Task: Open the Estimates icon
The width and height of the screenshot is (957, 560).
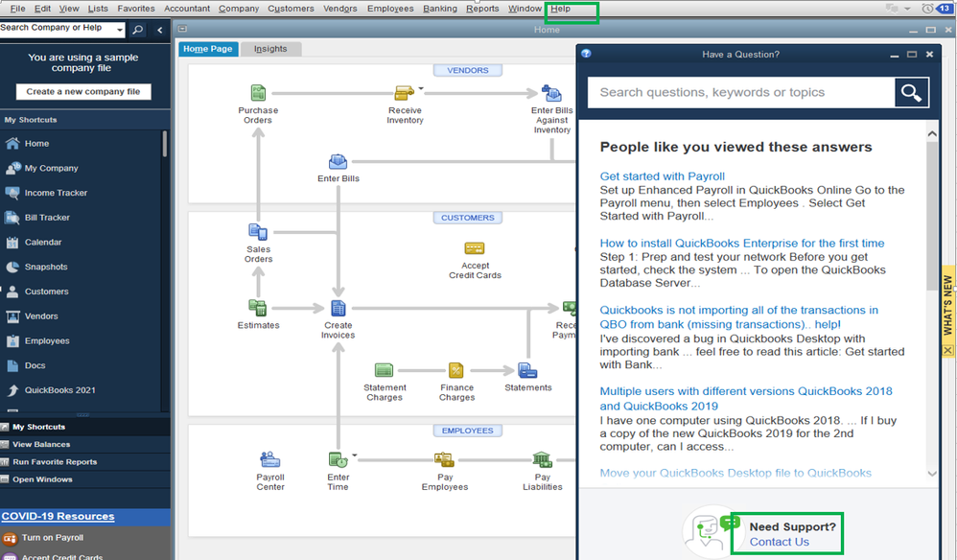Action: point(258,308)
